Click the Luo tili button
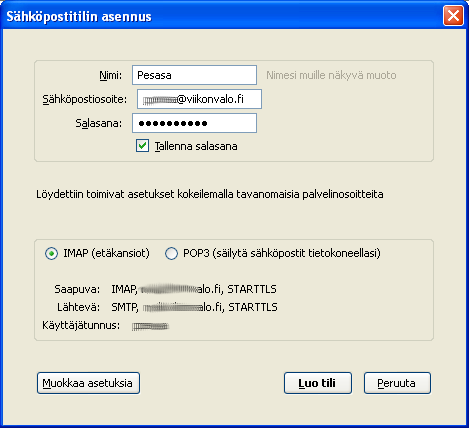This screenshot has height=428, width=469. (x=318, y=383)
